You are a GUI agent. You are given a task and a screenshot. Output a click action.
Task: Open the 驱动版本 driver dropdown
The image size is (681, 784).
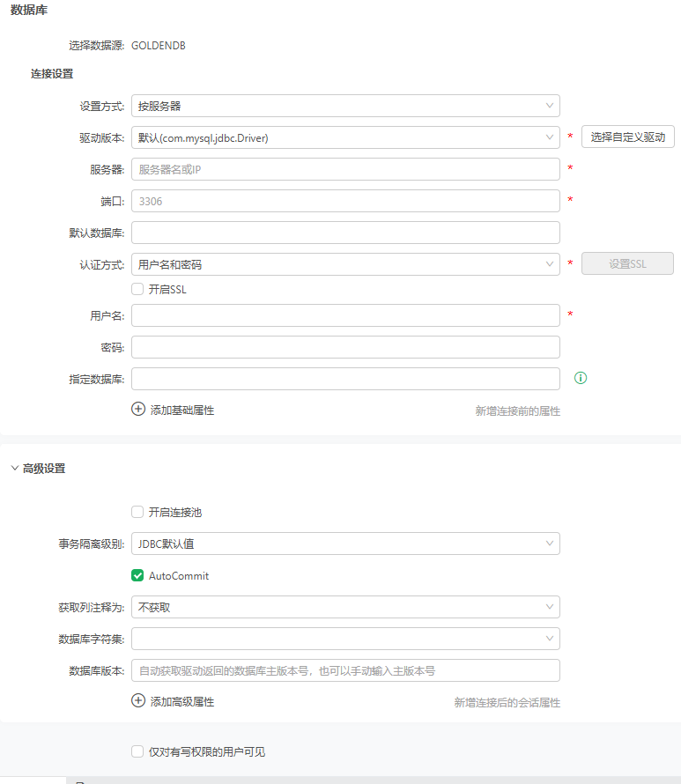[345, 137]
